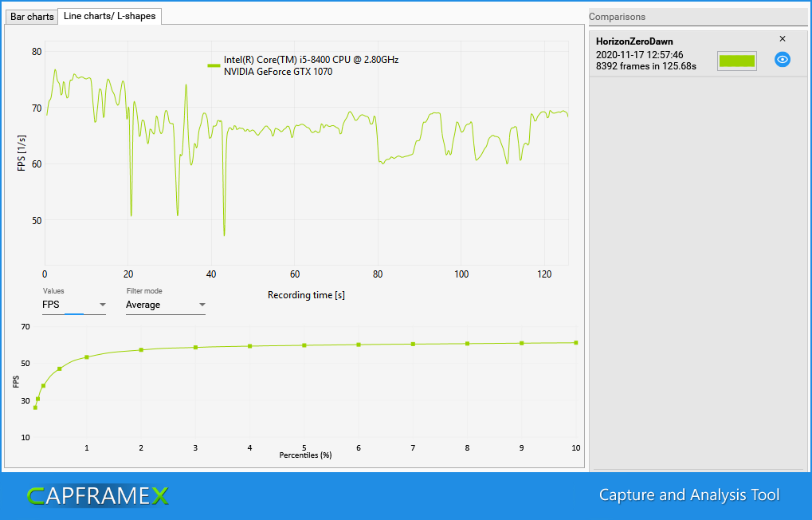Click the green legend marker in chart
This screenshot has width=812, height=520.
click(214, 66)
